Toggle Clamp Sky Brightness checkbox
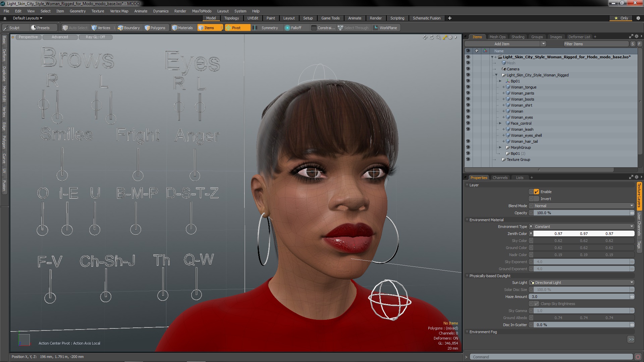This screenshot has height=362, width=644. point(536,304)
